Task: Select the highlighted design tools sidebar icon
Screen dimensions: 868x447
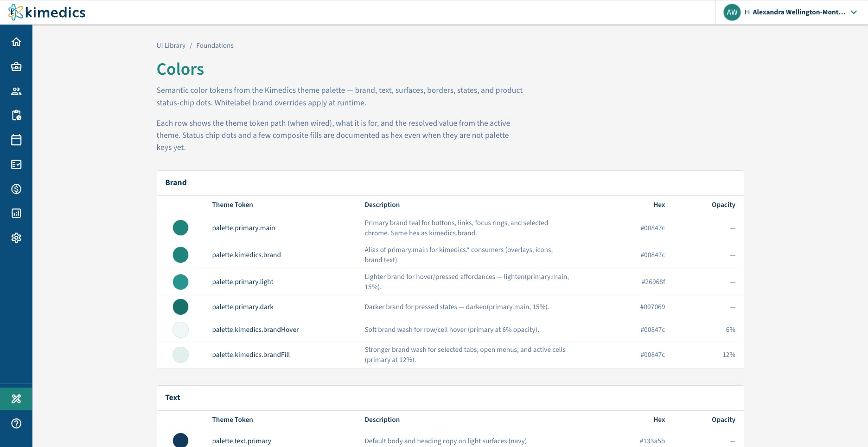Action: click(16, 399)
